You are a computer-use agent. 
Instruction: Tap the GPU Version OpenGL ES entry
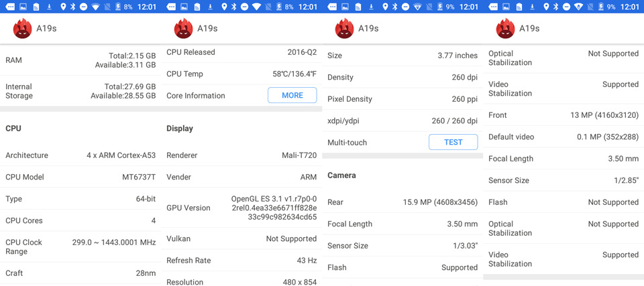point(241,208)
